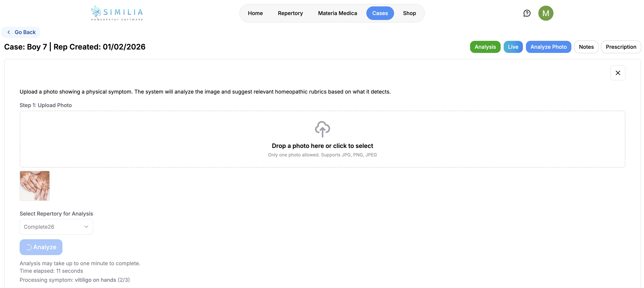
Task: Open the help chat question icon
Action: (527, 13)
